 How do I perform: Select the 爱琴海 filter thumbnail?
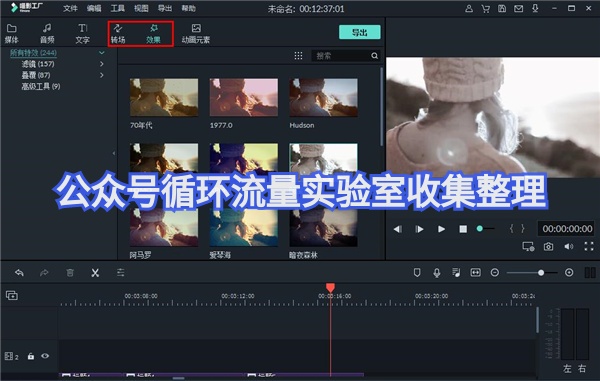(244, 228)
